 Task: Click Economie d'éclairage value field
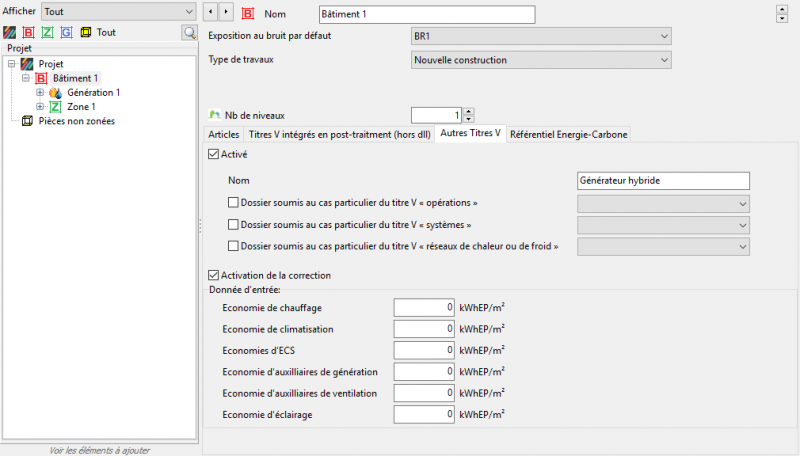tap(424, 415)
